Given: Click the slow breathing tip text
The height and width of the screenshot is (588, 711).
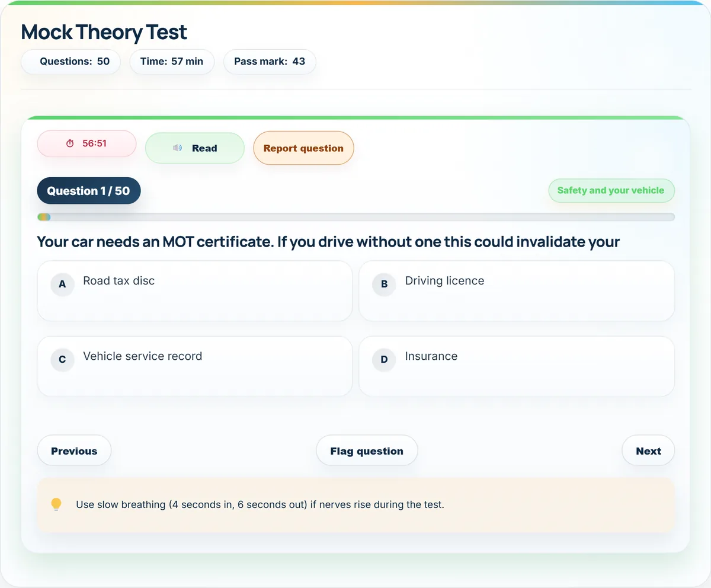Looking at the screenshot, I should [x=260, y=505].
